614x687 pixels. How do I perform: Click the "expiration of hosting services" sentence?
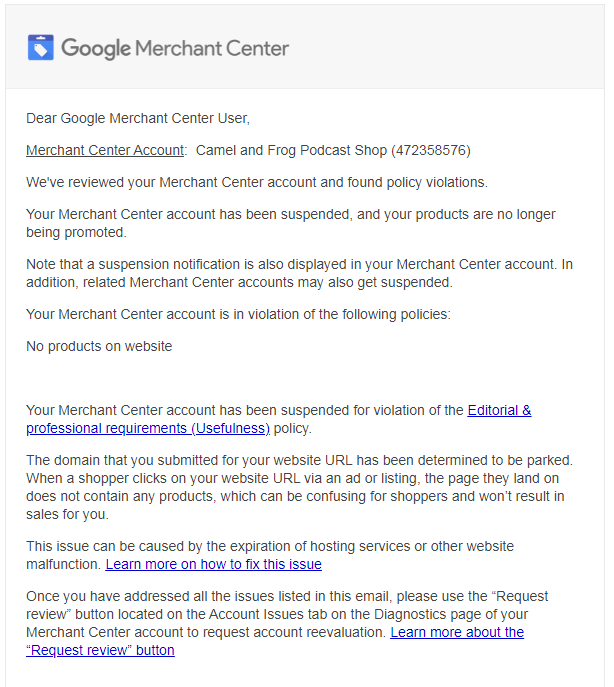[x=270, y=546]
